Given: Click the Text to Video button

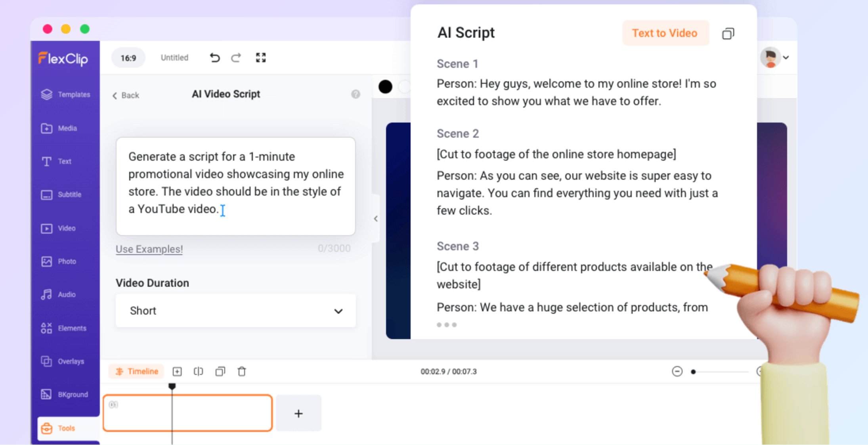Looking at the screenshot, I should [665, 33].
